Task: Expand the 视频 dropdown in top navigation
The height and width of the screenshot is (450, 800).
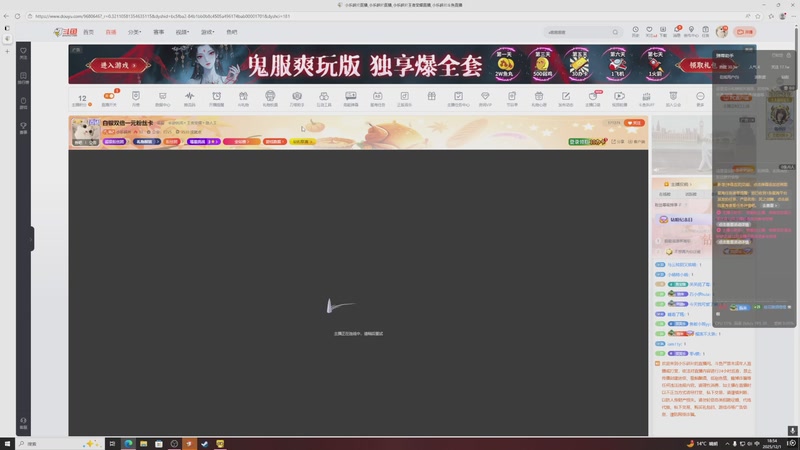Action: (x=182, y=32)
